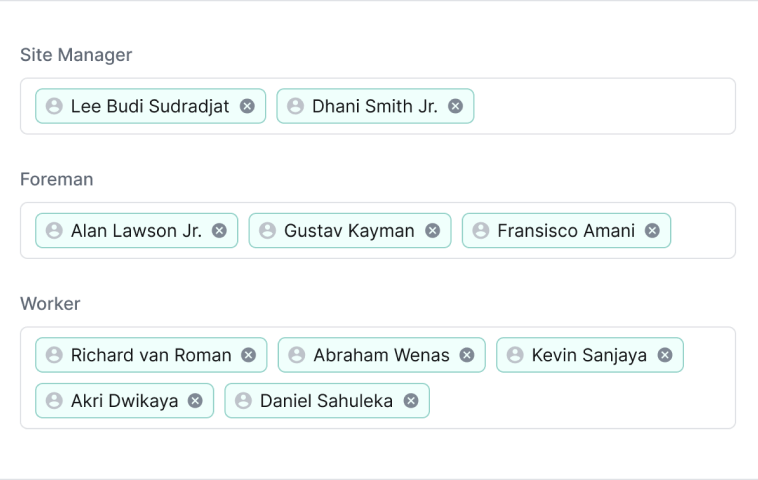The width and height of the screenshot is (758, 480).
Task: Click avatar icon of Gustav Kayman
Action: coord(267,231)
